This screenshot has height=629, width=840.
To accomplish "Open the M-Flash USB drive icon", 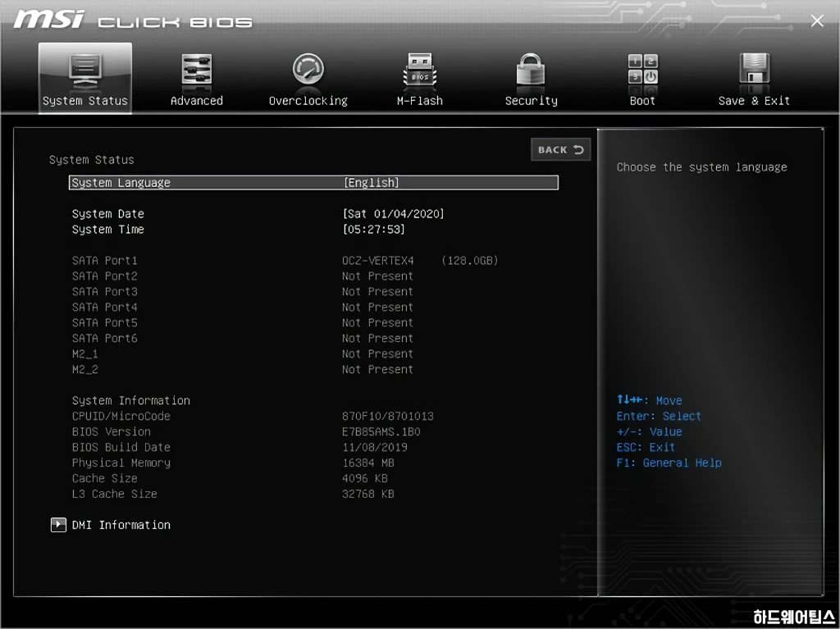I will (419, 70).
